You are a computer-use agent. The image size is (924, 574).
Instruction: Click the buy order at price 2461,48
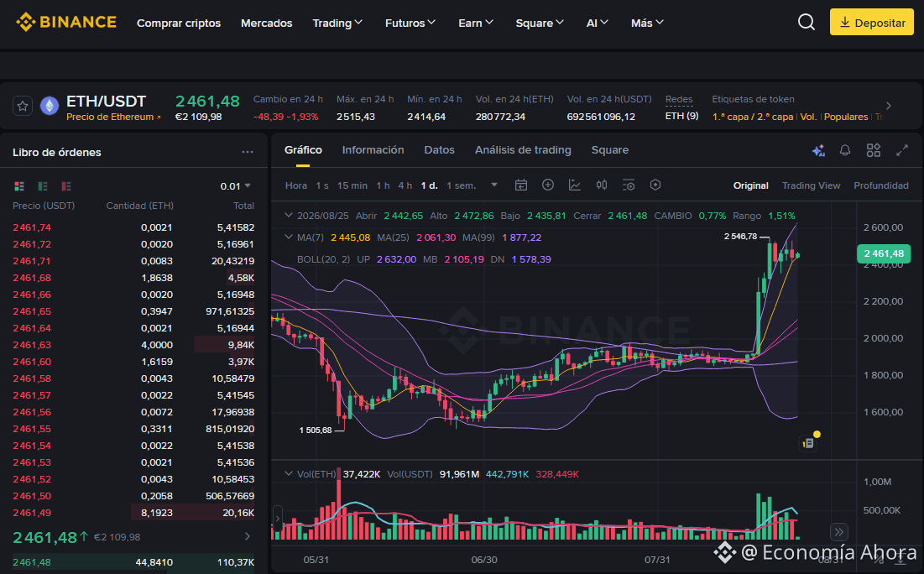point(133,562)
